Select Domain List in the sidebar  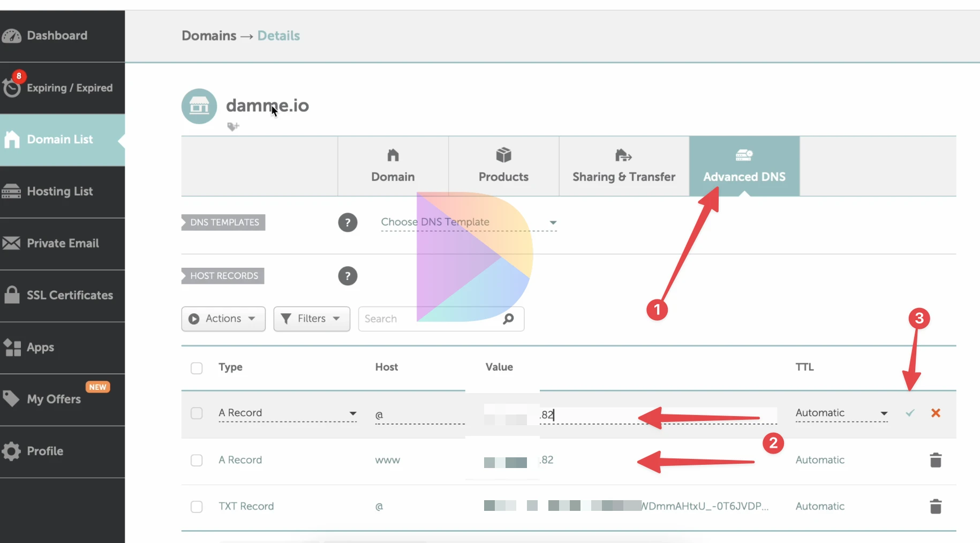click(x=62, y=140)
